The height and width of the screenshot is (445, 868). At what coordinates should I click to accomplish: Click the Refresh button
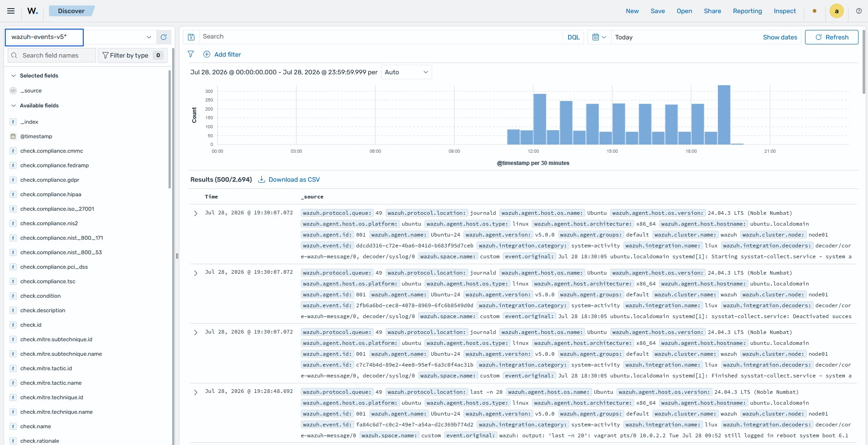[831, 37]
